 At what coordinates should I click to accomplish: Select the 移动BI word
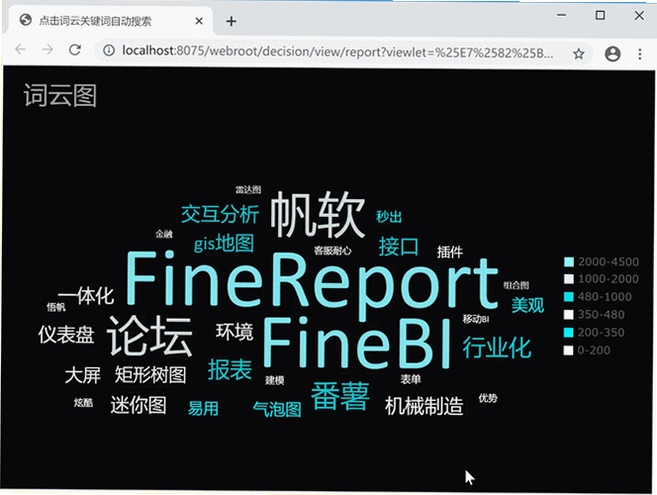pos(476,319)
